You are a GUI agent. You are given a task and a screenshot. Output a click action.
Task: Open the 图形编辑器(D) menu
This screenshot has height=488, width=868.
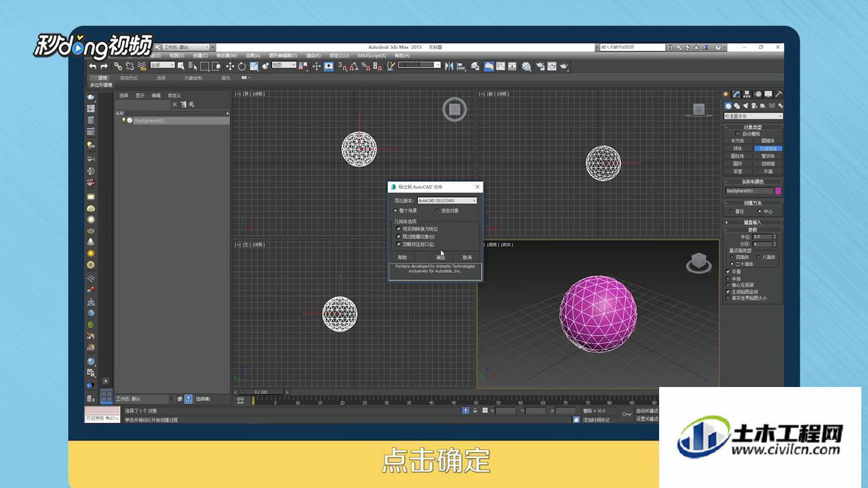coord(283,56)
